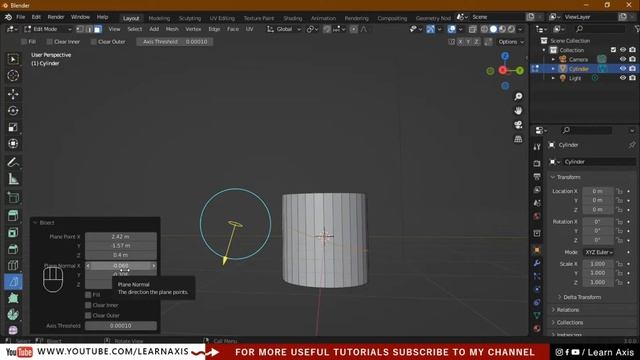Open the Options dropdown

511,42
